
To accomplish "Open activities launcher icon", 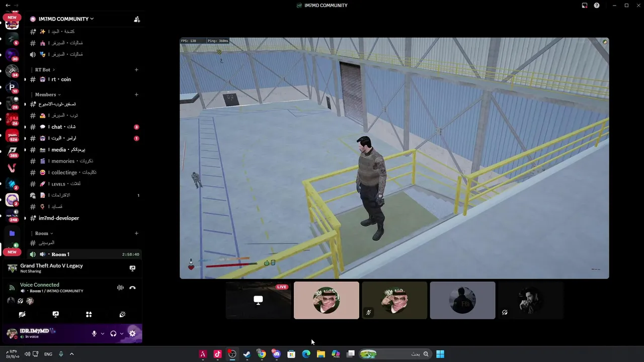I will [89, 314].
